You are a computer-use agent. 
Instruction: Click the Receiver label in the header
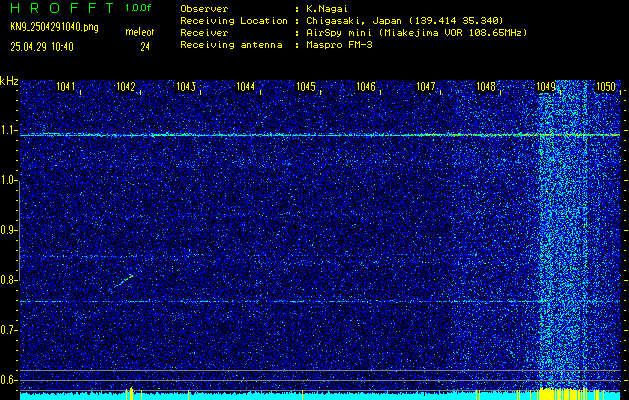click(204, 32)
